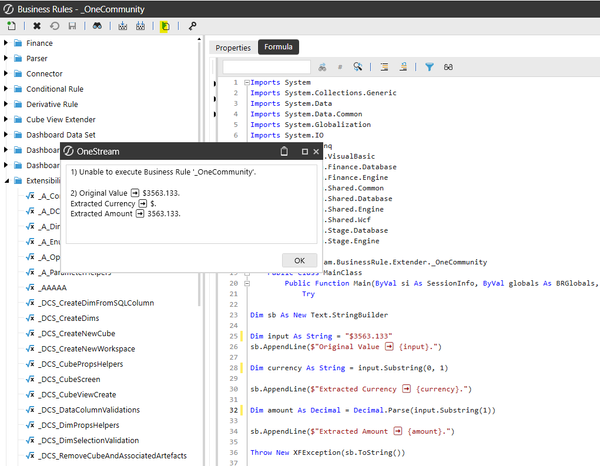Select the Formula tab
The width and height of the screenshot is (600, 466).
coord(278,47)
